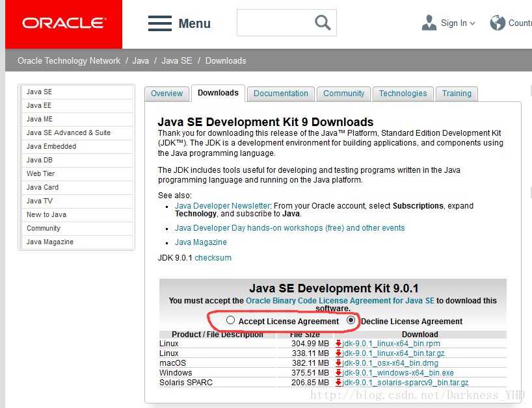Open the Technologies tab
532x408 pixels.
coord(403,94)
